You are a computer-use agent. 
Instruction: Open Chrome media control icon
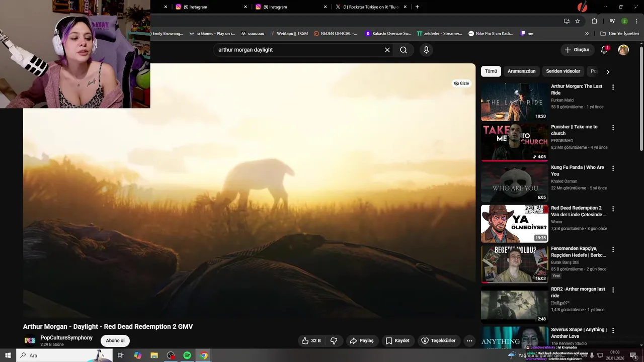point(612,21)
